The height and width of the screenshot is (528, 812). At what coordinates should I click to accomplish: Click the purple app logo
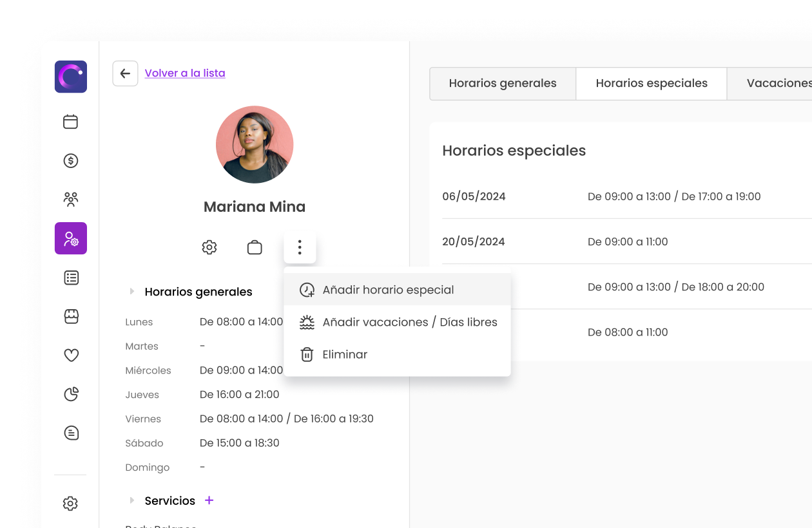pyautogui.click(x=71, y=77)
